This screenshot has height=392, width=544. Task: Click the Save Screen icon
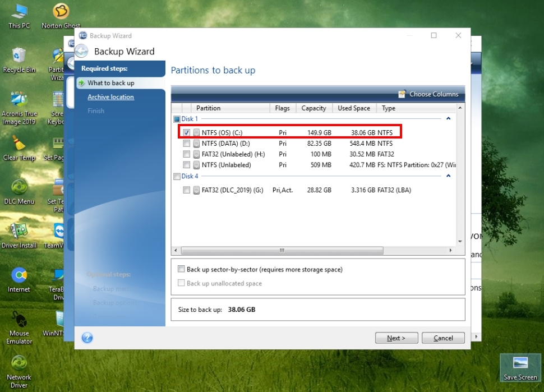520,367
